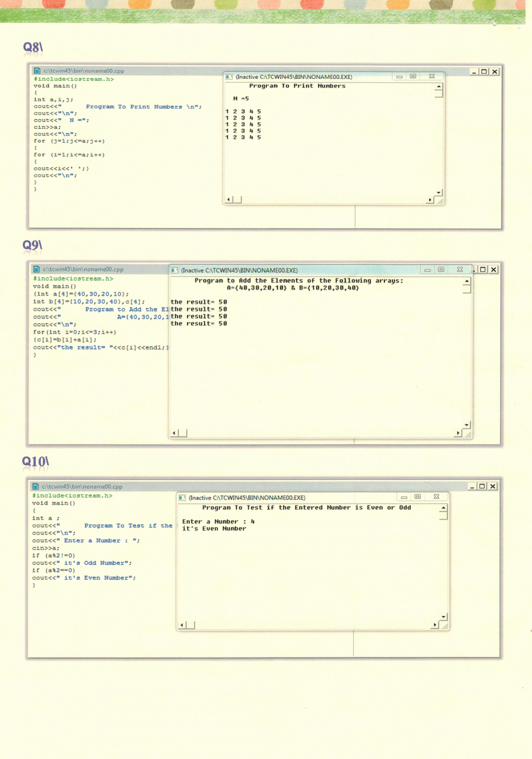Minimize the Q10 NONAME00.EXE output window

tap(404, 497)
